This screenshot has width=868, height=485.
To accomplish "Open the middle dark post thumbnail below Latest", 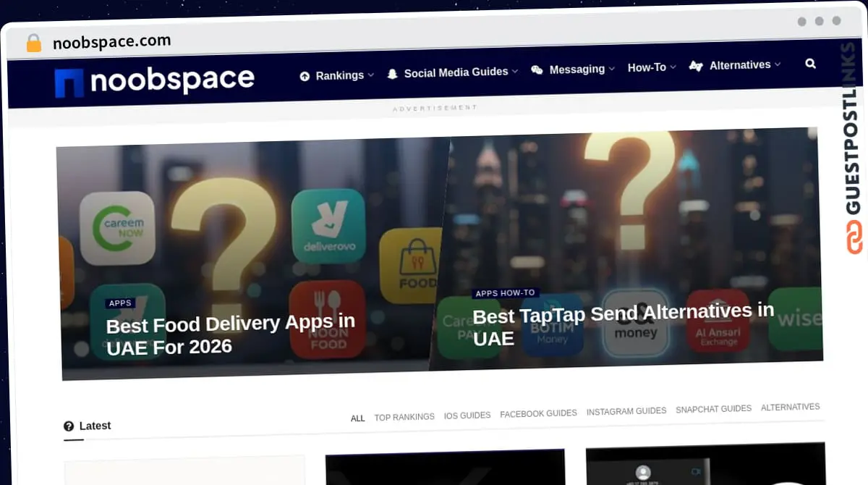I will pyautogui.click(x=445, y=467).
